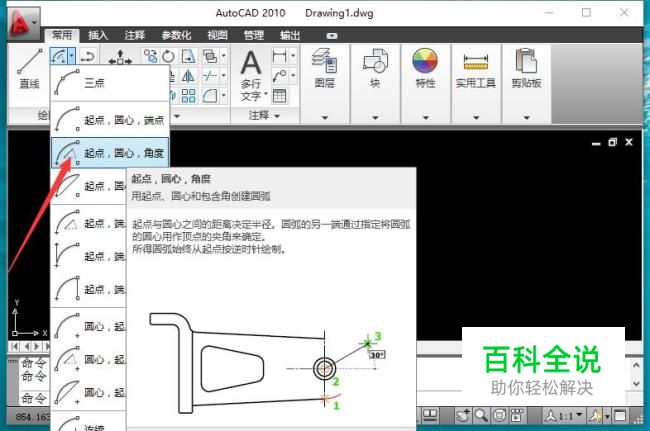Screen dimensions: 650x431
Task: Select the Stretch tool icon
Action: point(188,56)
